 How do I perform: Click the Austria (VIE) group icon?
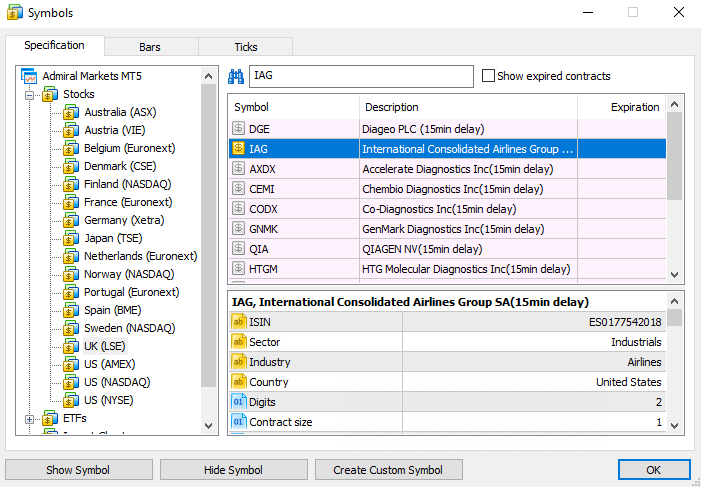pos(71,131)
